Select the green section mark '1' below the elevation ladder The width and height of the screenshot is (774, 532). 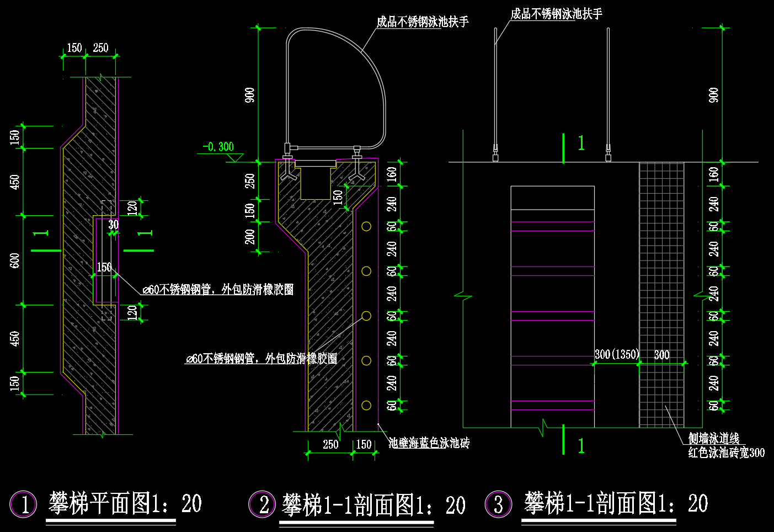tap(581, 445)
